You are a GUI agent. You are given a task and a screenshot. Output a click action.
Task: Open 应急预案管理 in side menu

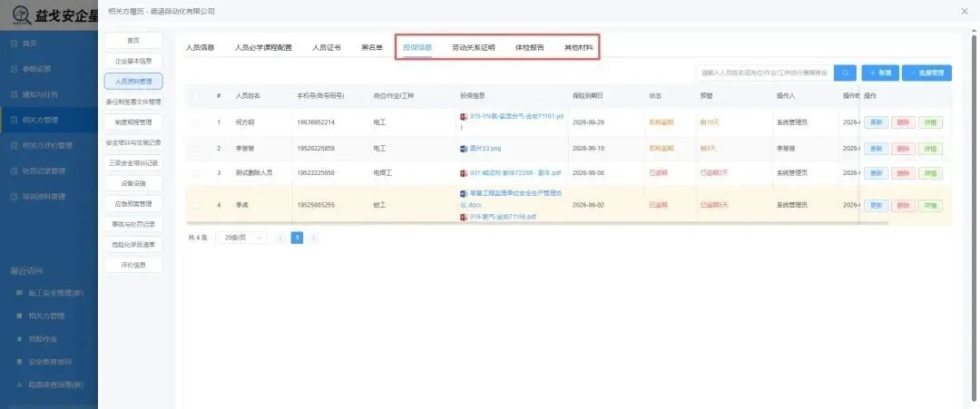click(x=133, y=203)
